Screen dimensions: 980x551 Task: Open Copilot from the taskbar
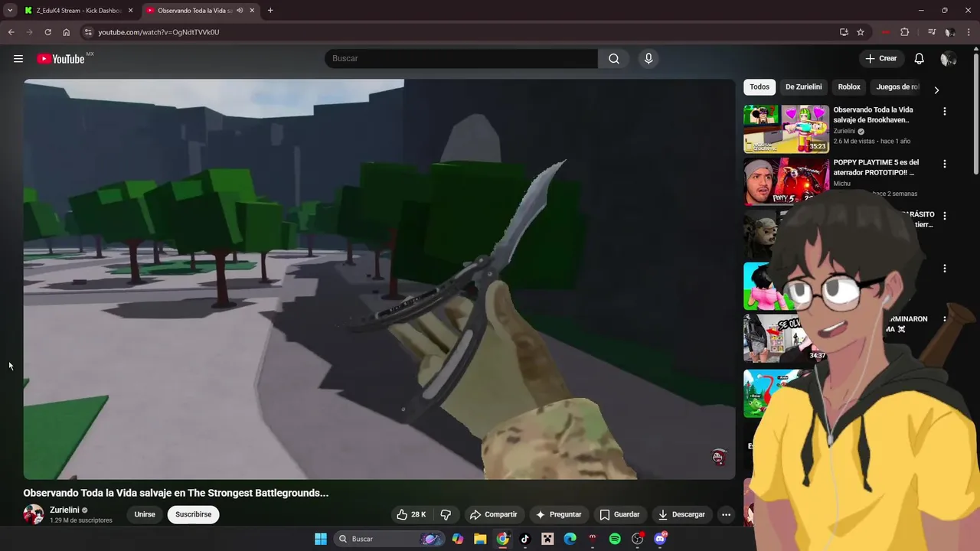pos(458,539)
